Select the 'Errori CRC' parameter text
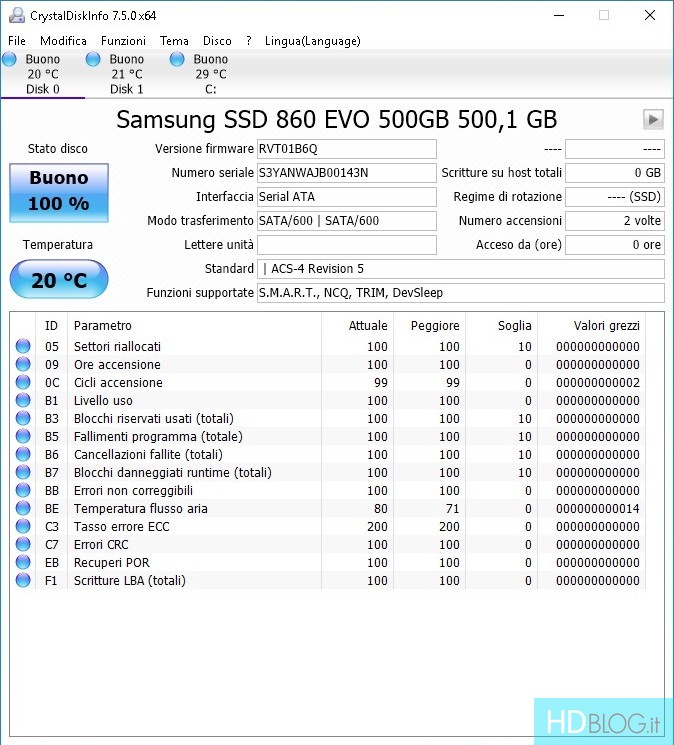 pyautogui.click(x=101, y=544)
